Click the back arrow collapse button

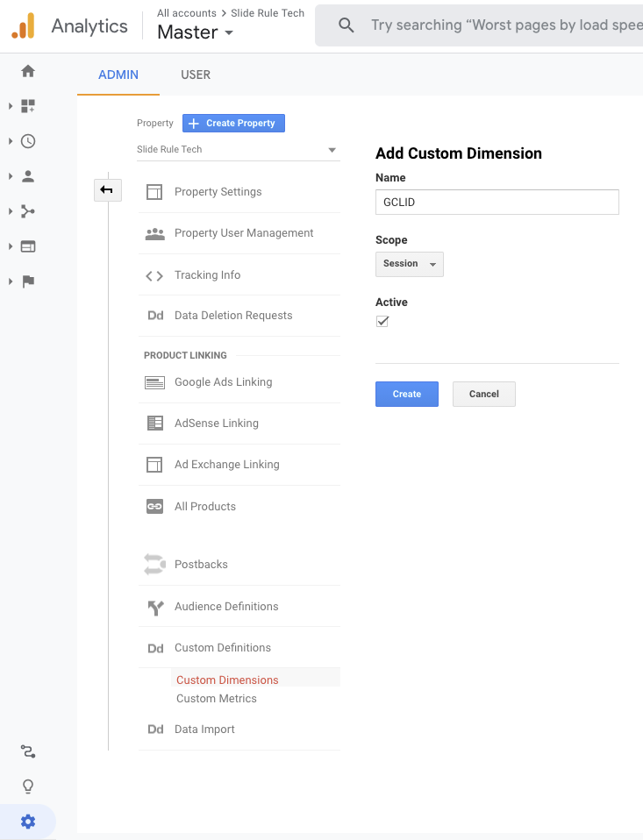pos(107,190)
